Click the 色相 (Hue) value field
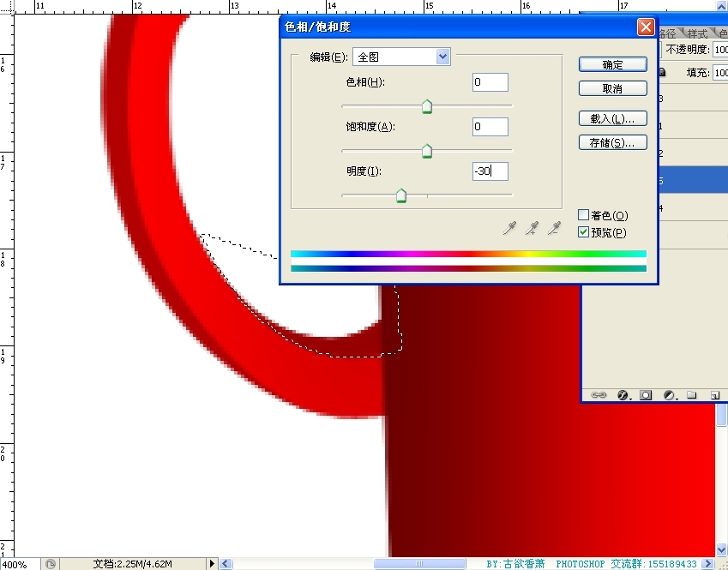The width and height of the screenshot is (728, 570). click(490, 82)
